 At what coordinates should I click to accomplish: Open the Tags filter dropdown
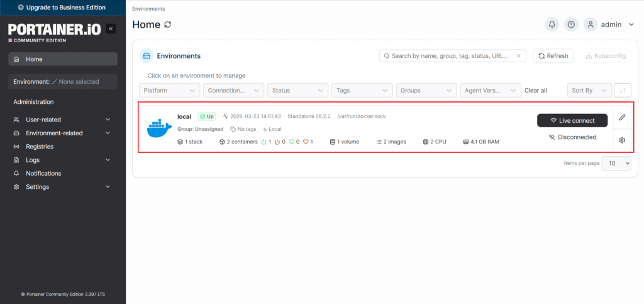362,91
